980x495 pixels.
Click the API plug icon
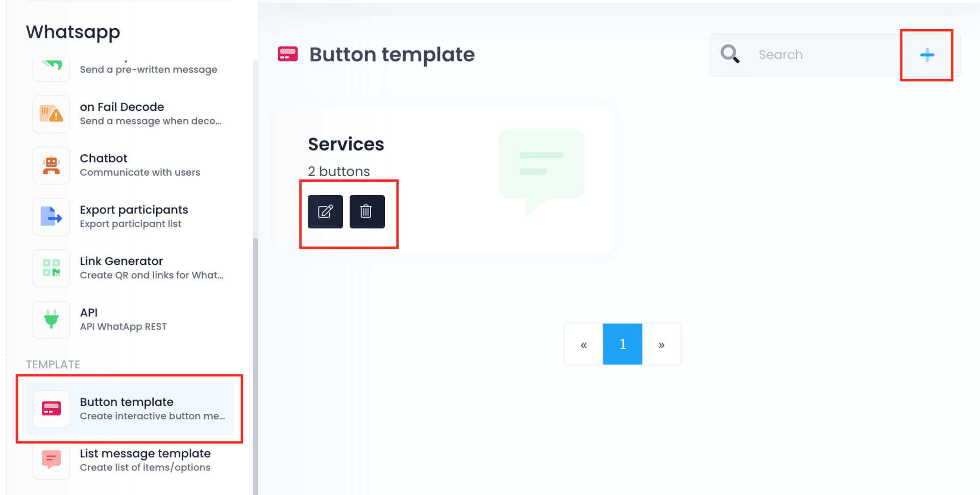click(x=51, y=320)
